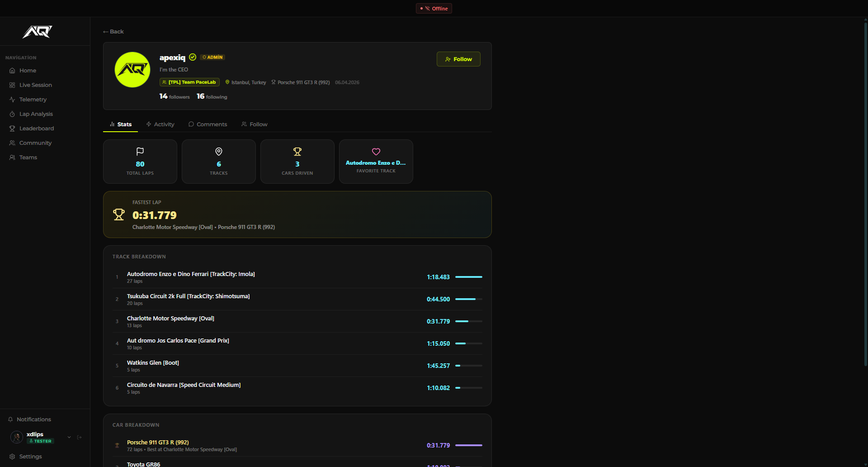This screenshot has width=868, height=467.
Task: Select Aut dromo Jos Carlos Pace row
Action: [297, 343]
